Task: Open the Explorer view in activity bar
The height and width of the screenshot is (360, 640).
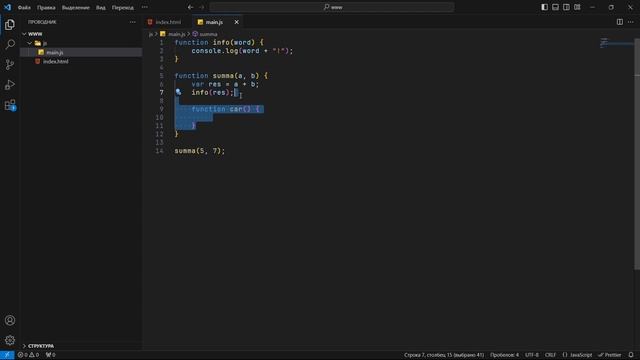Action: (10, 24)
